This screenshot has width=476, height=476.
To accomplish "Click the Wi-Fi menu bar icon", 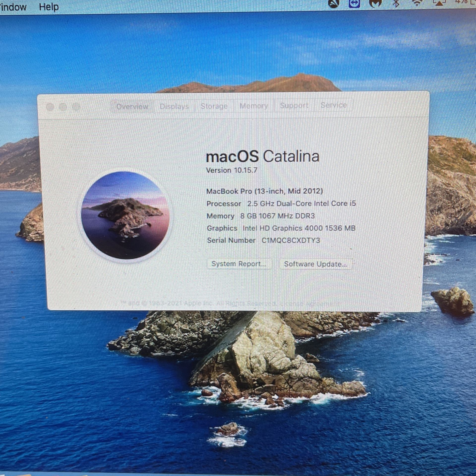I will pyautogui.click(x=417, y=3).
